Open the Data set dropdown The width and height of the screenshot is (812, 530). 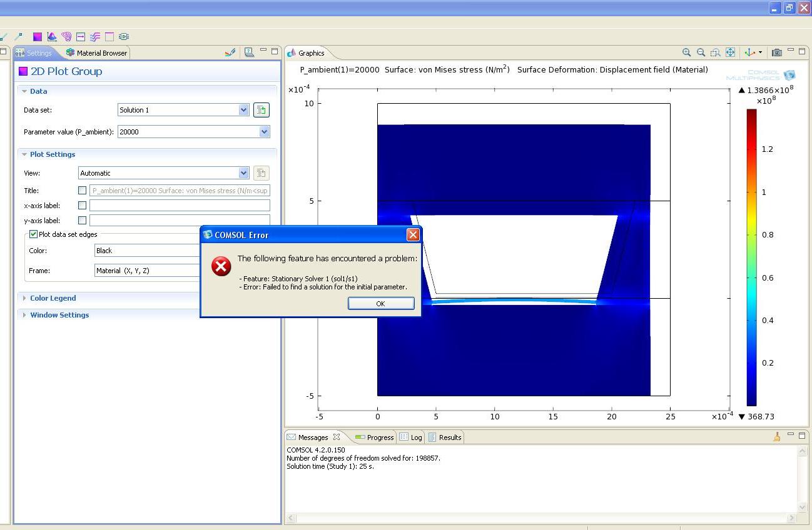tap(243, 110)
